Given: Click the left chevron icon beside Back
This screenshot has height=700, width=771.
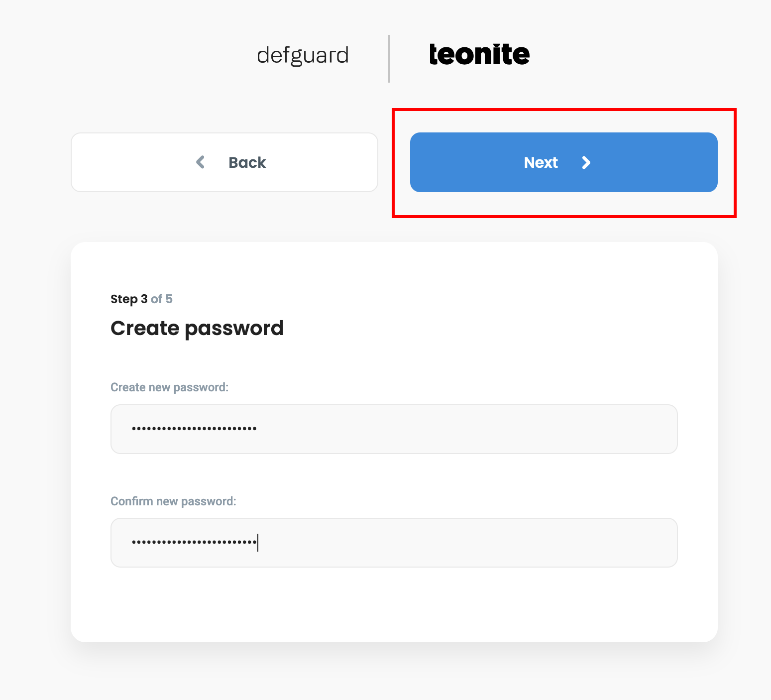Looking at the screenshot, I should [x=201, y=162].
